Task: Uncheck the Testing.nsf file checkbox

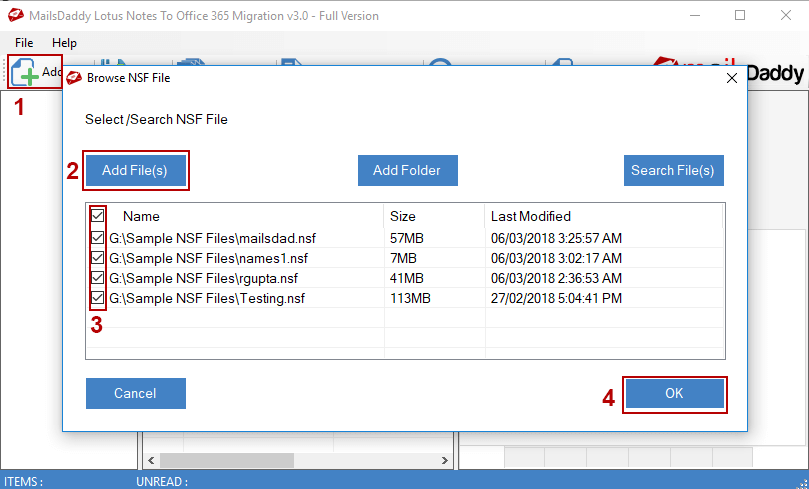Action: pos(98,298)
